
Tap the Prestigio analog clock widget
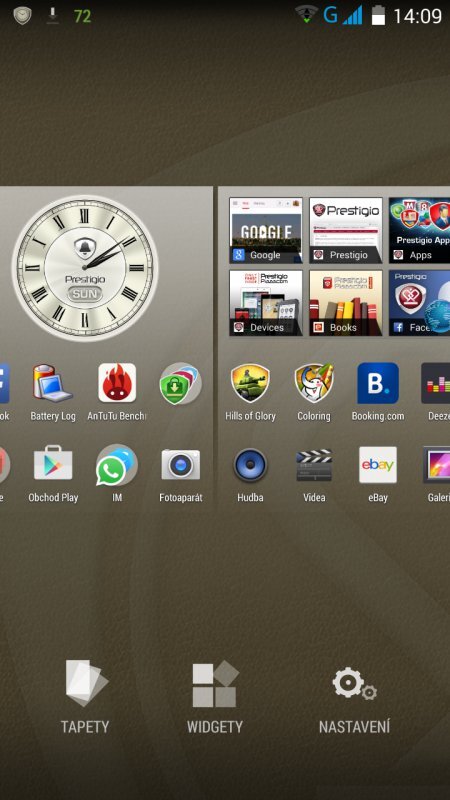(x=85, y=267)
